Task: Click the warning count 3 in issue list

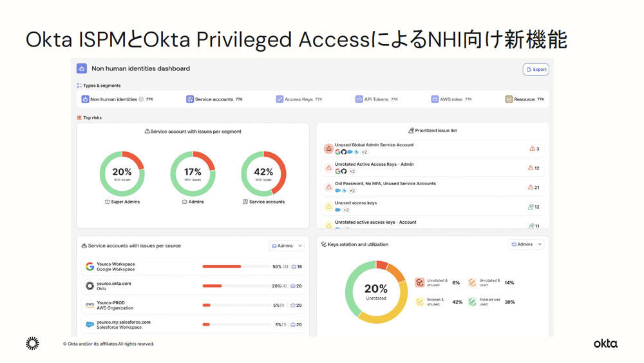Action: pyautogui.click(x=535, y=149)
